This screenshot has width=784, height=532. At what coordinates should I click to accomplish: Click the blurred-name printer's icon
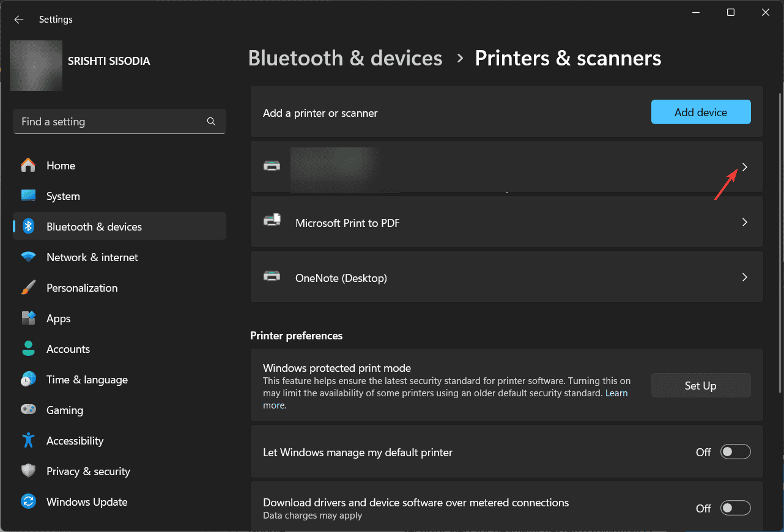coord(272,166)
